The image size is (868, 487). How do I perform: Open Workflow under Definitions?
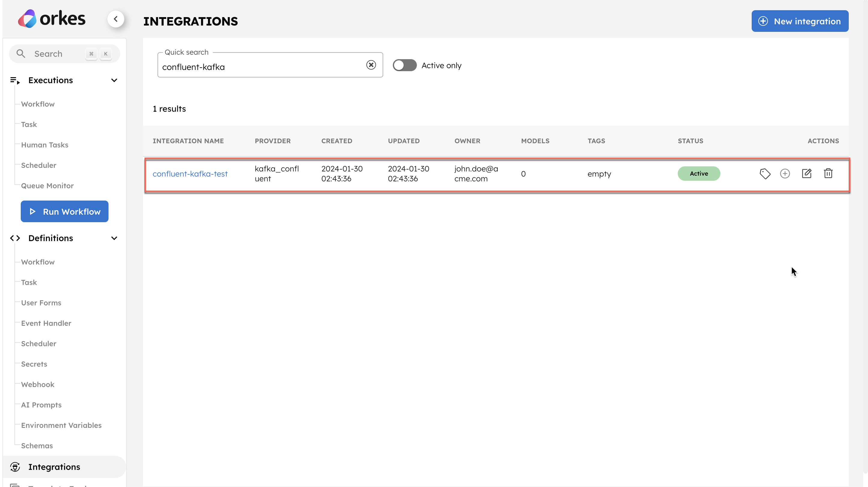point(38,262)
